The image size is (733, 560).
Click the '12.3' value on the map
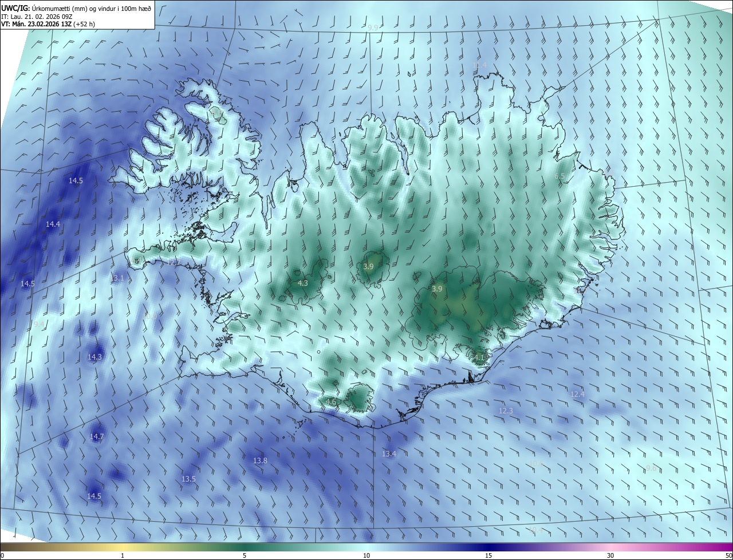point(506,411)
